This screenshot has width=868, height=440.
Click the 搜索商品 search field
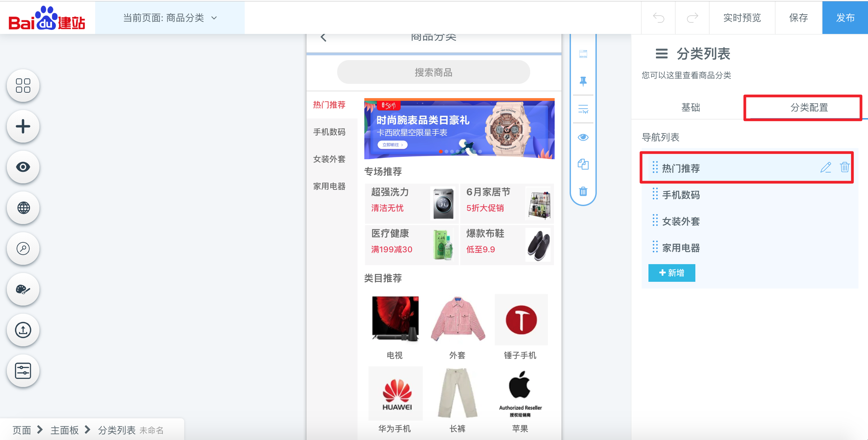point(433,72)
